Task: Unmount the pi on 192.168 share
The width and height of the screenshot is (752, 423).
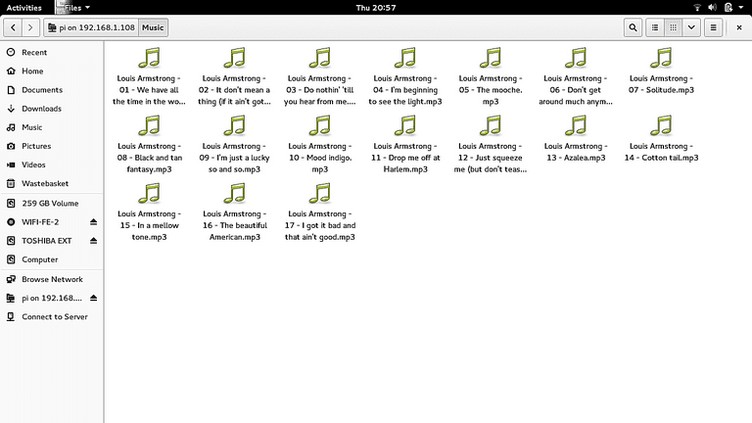Action: pyautogui.click(x=94, y=298)
